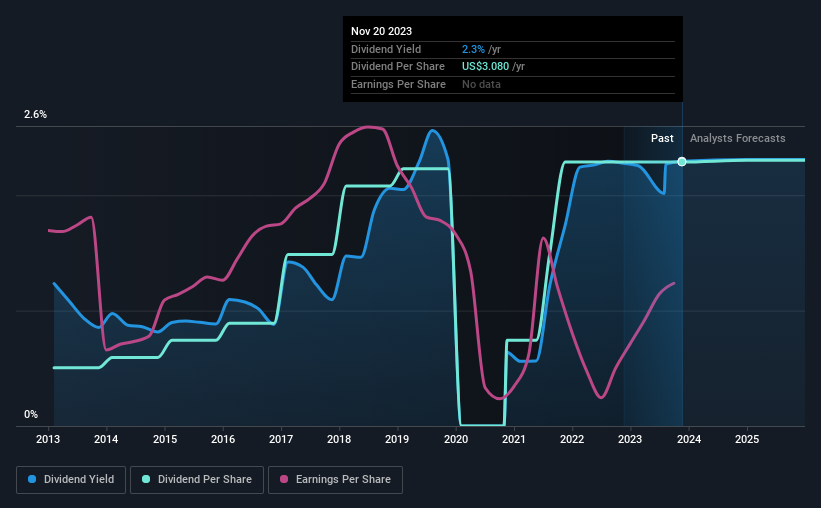
Task: Select the 2016 label on the time axis
Action: tap(223, 439)
